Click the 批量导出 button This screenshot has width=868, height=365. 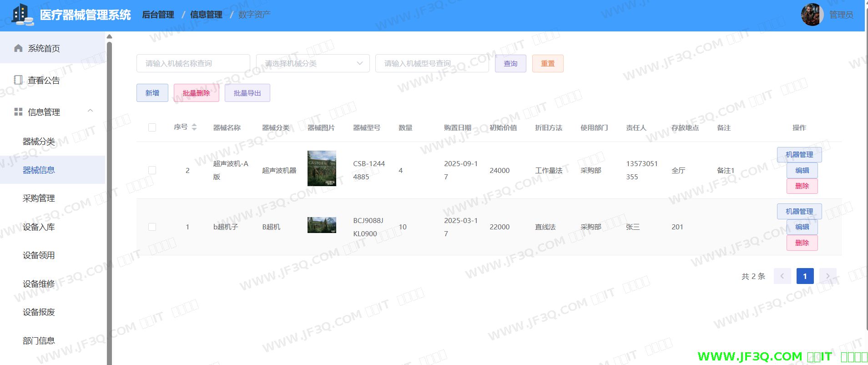[247, 93]
